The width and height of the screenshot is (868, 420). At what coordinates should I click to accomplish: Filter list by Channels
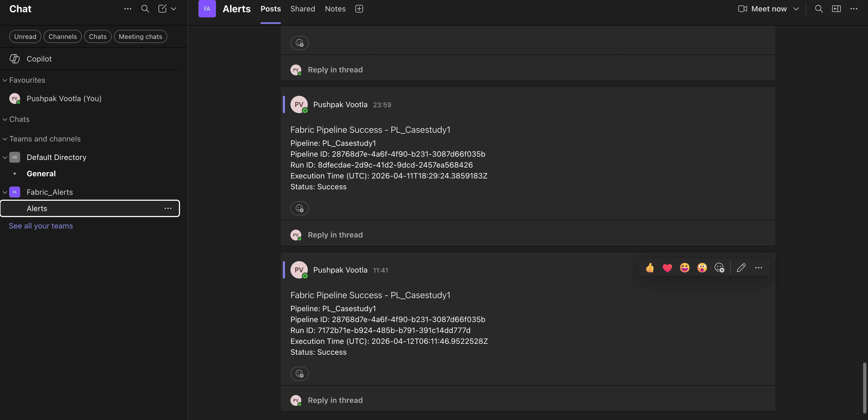(63, 36)
